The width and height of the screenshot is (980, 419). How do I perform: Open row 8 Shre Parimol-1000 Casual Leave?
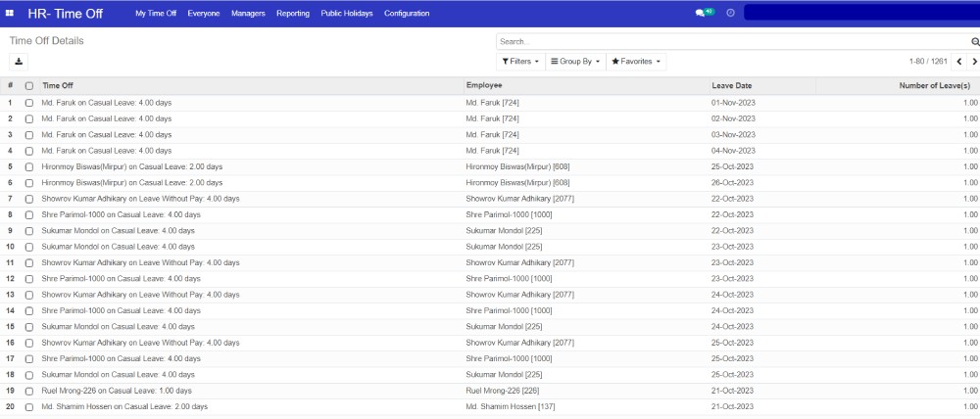pos(122,214)
